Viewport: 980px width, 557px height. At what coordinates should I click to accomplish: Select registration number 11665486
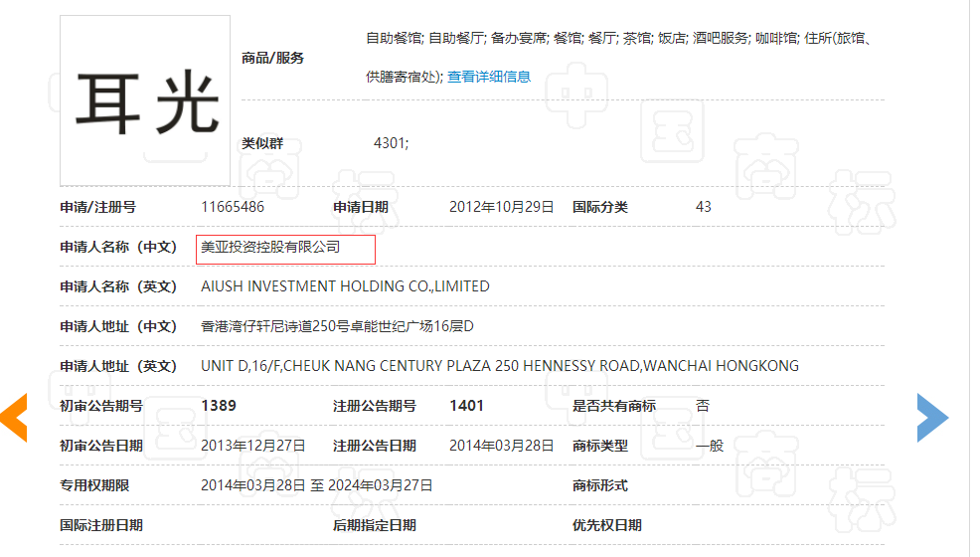point(233,207)
